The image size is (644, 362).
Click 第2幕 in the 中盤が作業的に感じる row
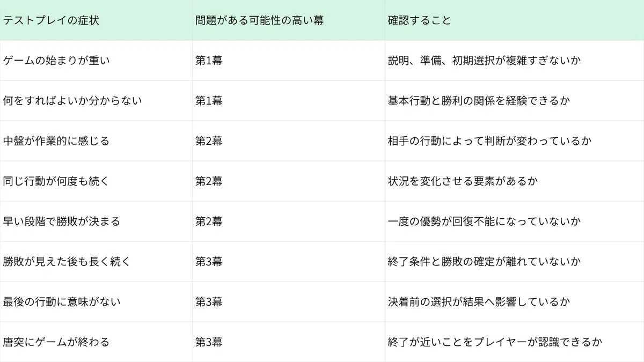click(288, 141)
